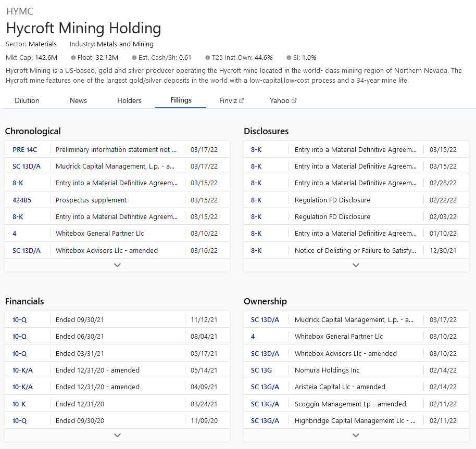
Task: Click the SI info icon
Action: click(289, 58)
